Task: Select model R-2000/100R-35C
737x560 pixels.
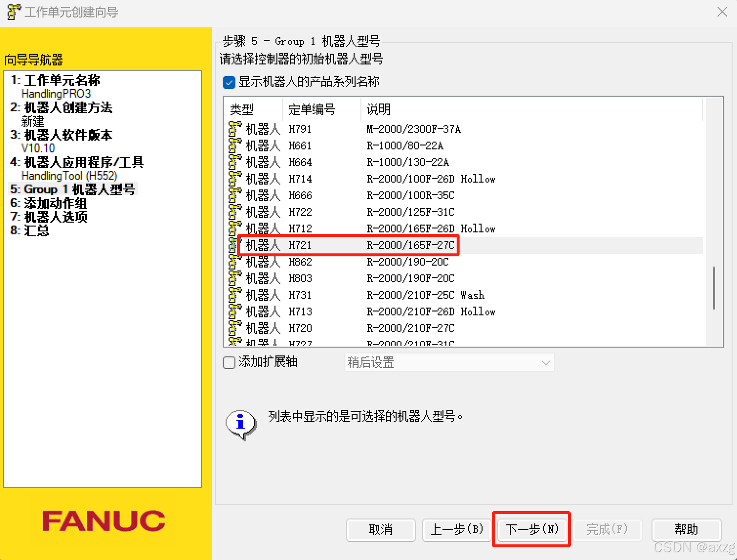Action: pyautogui.click(x=411, y=195)
